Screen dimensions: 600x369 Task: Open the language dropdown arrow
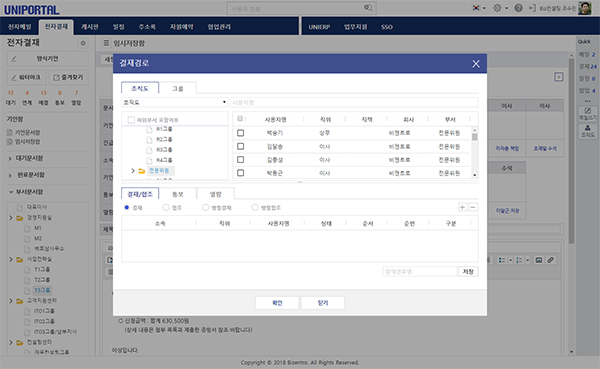[484, 8]
